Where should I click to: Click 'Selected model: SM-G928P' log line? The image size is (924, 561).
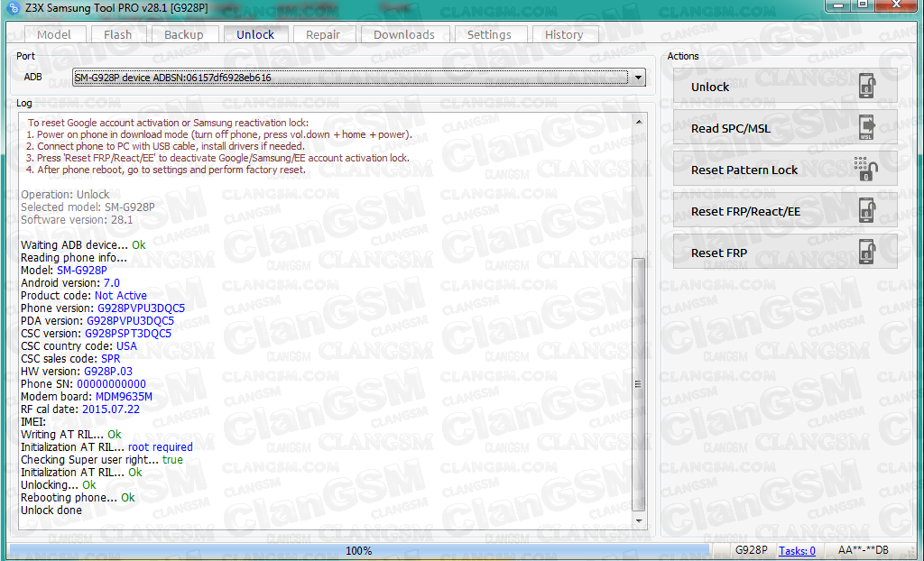pos(88,207)
